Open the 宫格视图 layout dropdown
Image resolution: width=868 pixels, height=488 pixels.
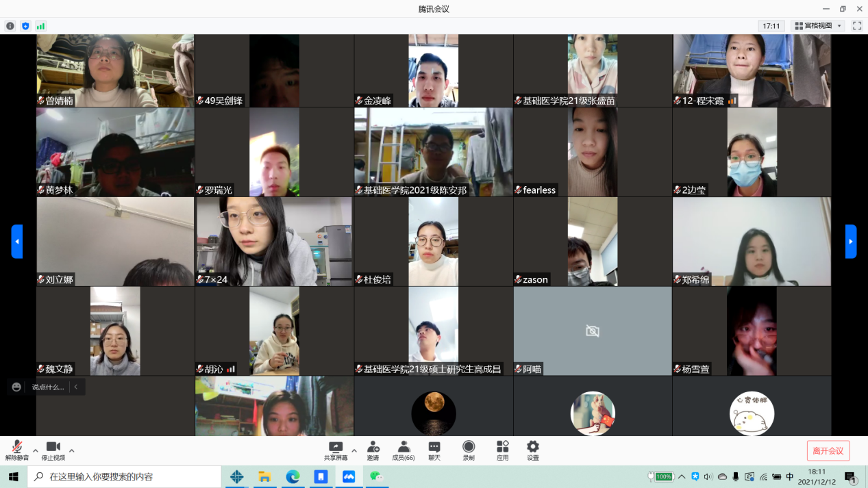tap(818, 26)
